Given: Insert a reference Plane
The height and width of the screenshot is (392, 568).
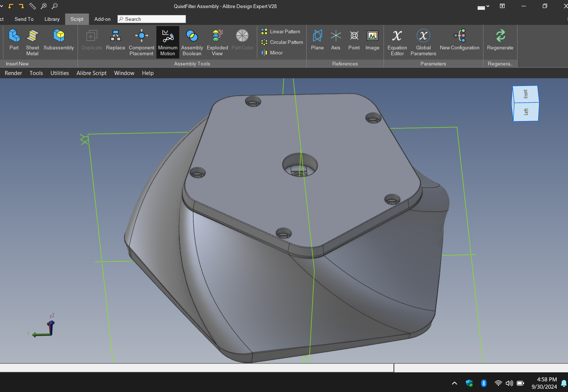Looking at the screenshot, I should [317, 40].
